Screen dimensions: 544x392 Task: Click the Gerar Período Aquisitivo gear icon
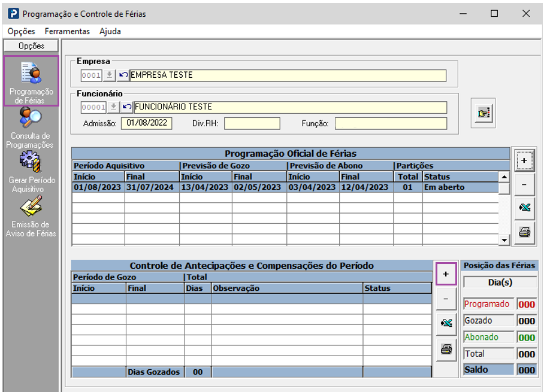(x=31, y=162)
